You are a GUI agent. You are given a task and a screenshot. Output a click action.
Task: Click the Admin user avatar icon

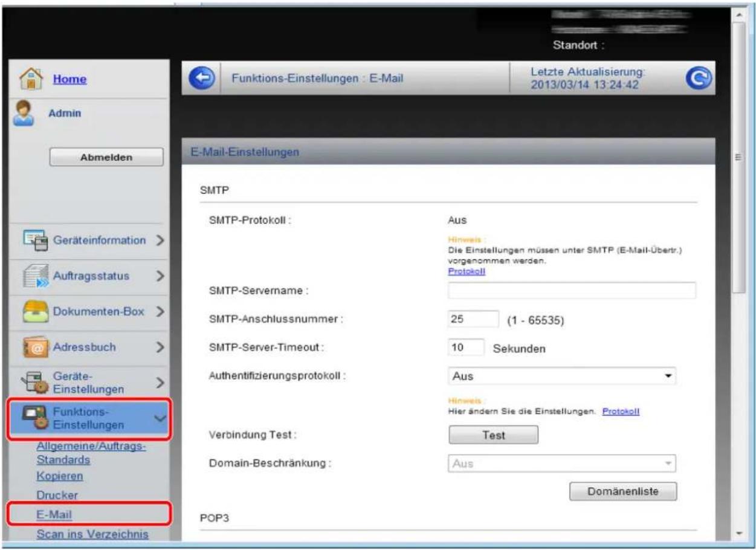[24, 114]
